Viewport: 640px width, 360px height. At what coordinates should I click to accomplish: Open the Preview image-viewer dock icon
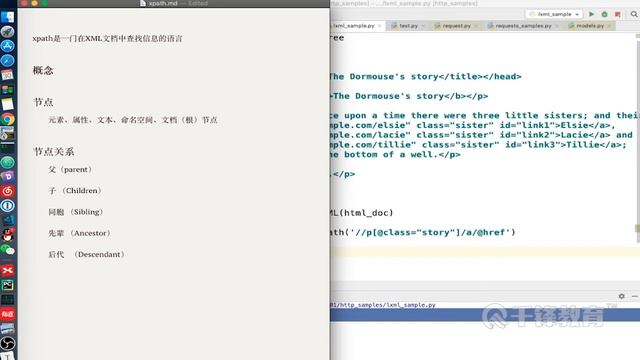(7, 133)
